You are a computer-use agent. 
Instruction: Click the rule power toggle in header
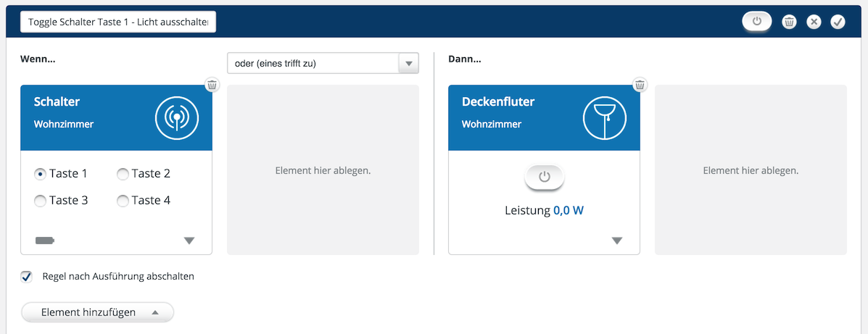coord(757,22)
